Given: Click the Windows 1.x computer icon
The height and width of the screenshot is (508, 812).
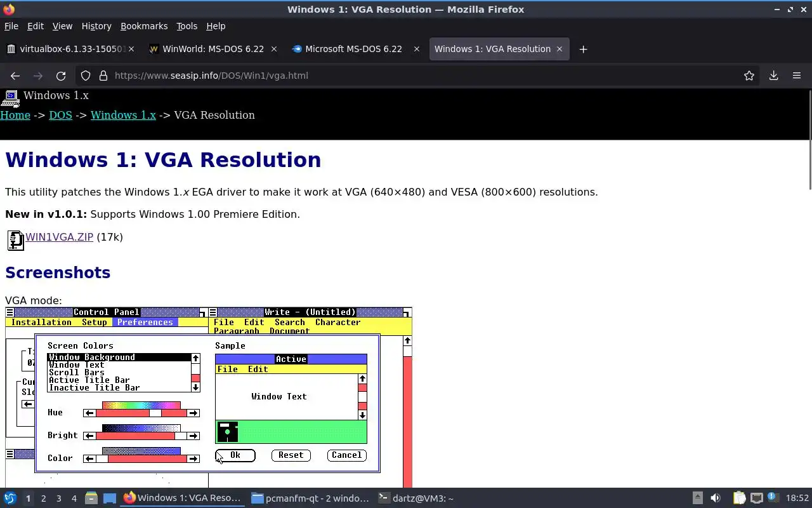Looking at the screenshot, I should (10, 97).
